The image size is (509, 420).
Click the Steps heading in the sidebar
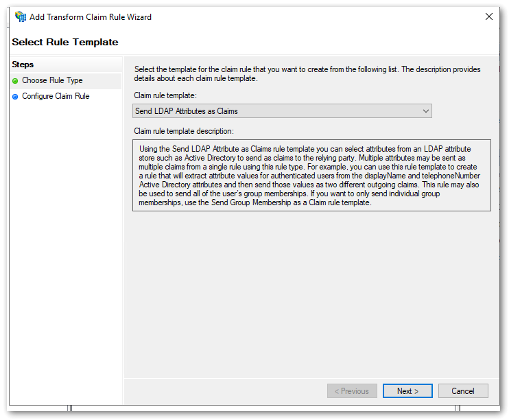coord(23,65)
